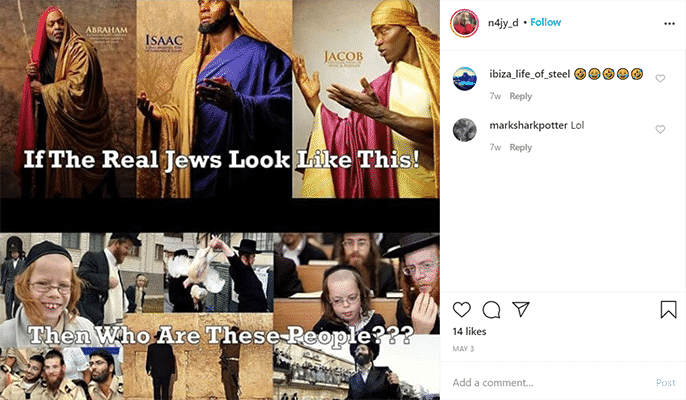
Task: Submit comment with Post button
Action: point(665,382)
